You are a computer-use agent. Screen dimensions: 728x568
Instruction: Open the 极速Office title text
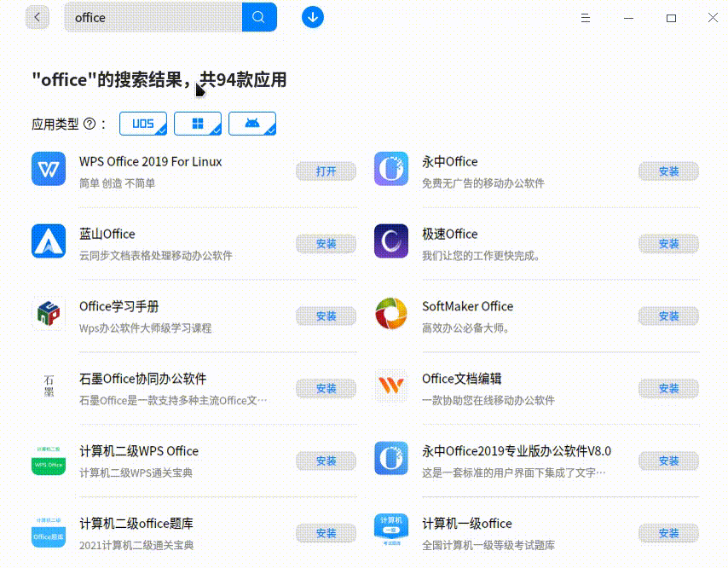(450, 234)
